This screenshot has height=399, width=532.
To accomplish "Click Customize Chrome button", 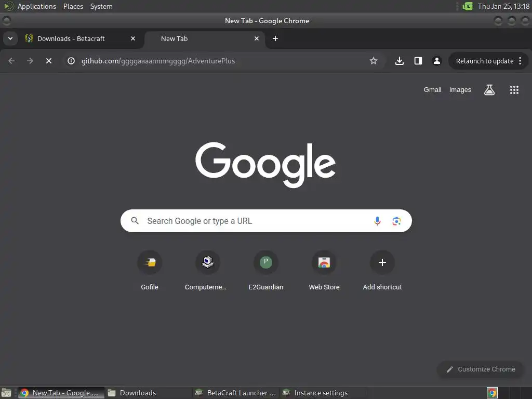I will (481, 369).
